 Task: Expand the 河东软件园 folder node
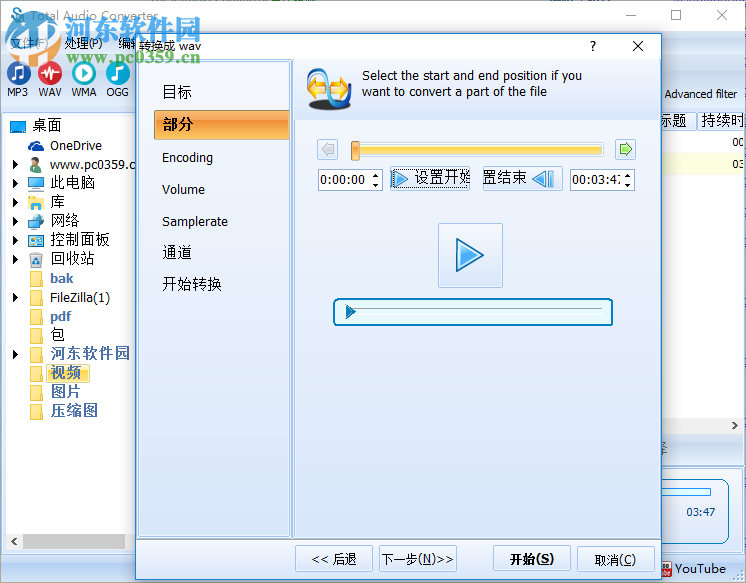coord(15,354)
